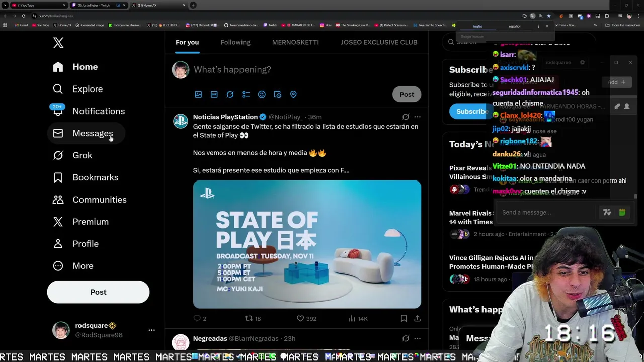Click the Subscribe button
The height and width of the screenshot is (362, 644).
[471, 111]
